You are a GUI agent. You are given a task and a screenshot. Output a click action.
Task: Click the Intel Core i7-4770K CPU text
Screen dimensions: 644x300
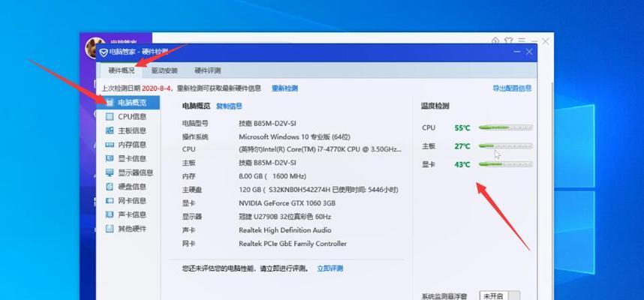pyautogui.click(x=320, y=149)
